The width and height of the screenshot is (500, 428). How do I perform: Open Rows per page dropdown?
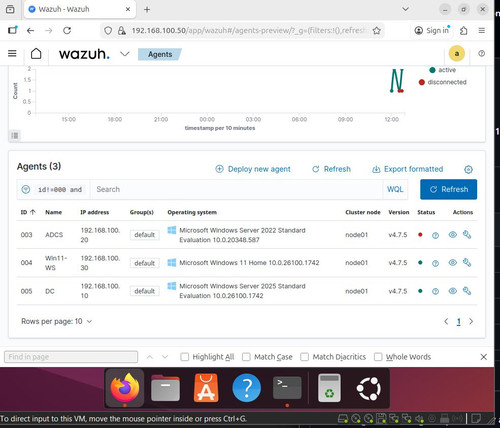(56, 321)
